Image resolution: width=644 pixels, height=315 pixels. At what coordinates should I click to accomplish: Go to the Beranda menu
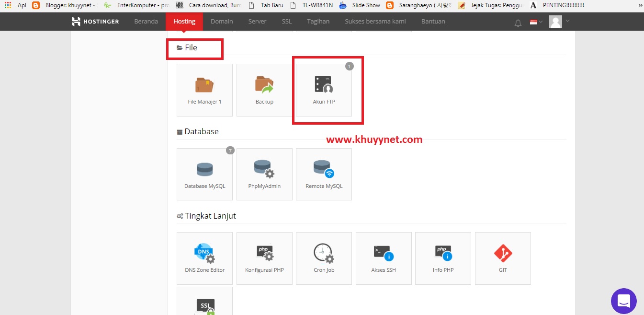146,22
